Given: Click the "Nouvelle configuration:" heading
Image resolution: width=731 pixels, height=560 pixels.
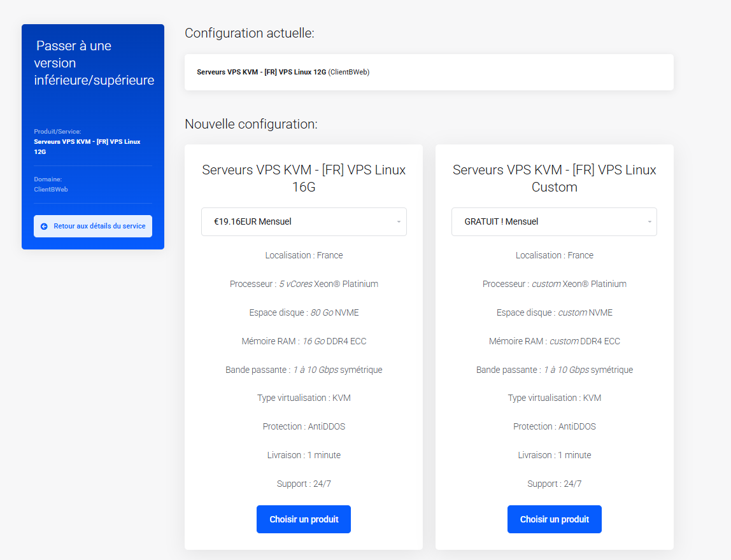Looking at the screenshot, I should coord(251,124).
